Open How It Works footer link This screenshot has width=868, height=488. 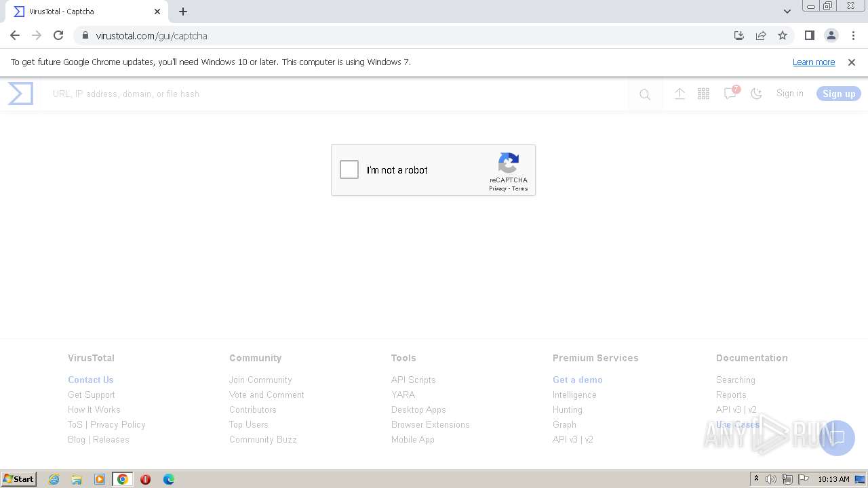pyautogui.click(x=94, y=409)
